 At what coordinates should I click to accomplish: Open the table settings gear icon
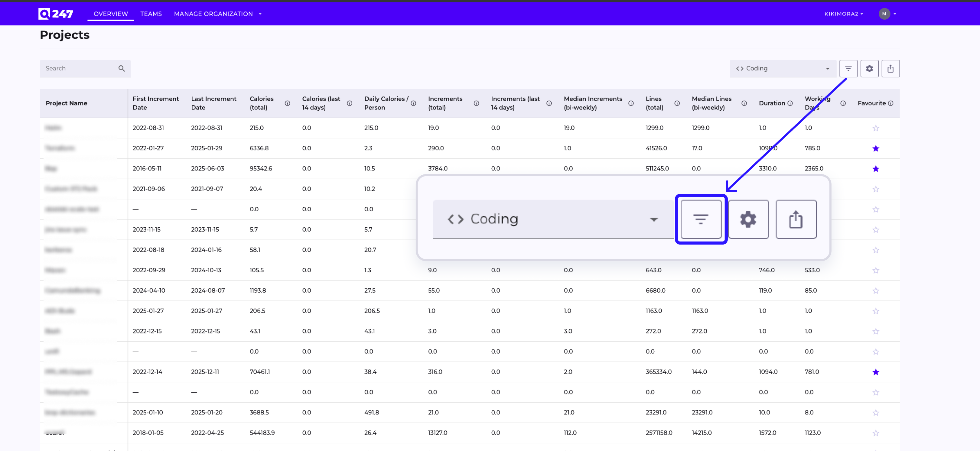pyautogui.click(x=870, y=68)
